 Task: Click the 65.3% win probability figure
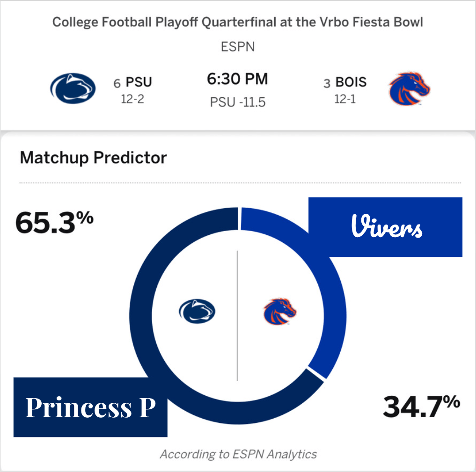click(54, 222)
